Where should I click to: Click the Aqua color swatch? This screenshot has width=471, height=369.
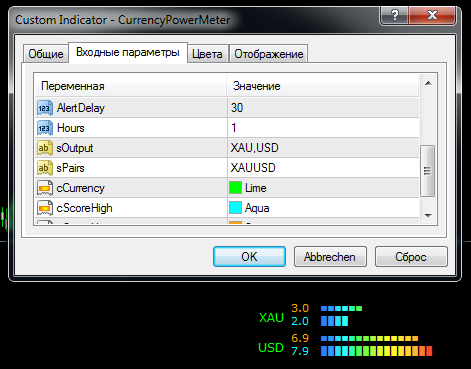coord(235,208)
